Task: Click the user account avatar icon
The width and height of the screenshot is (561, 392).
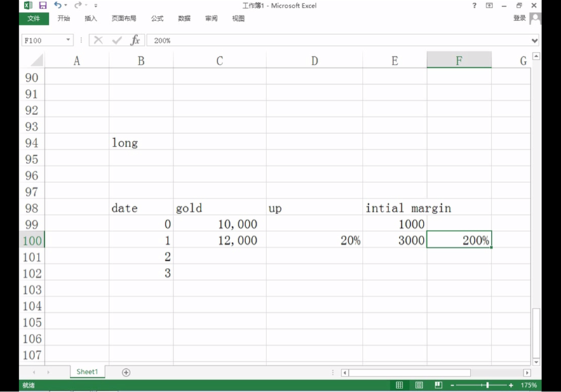Action: [x=535, y=18]
